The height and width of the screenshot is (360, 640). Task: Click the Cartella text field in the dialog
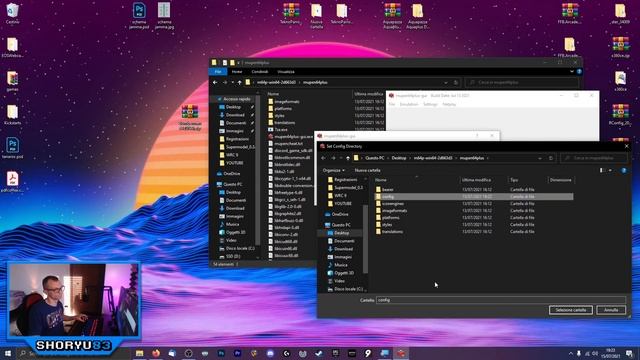coord(500,300)
